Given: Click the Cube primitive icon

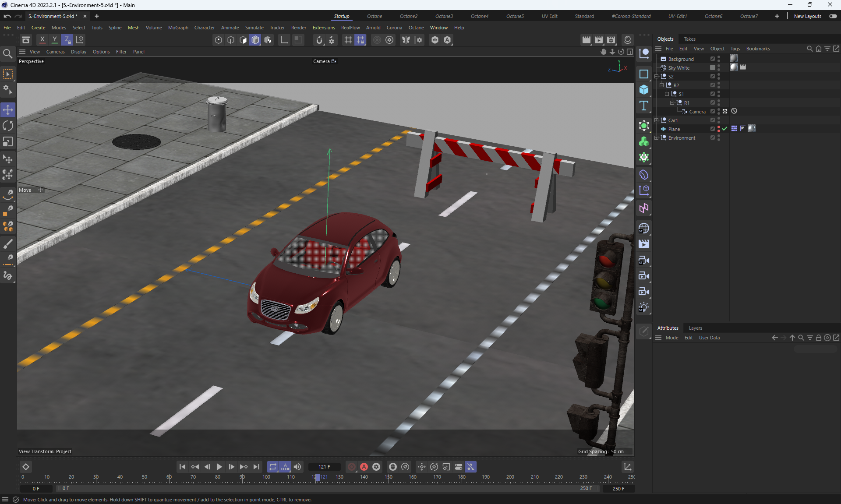Looking at the screenshot, I should click(643, 89).
